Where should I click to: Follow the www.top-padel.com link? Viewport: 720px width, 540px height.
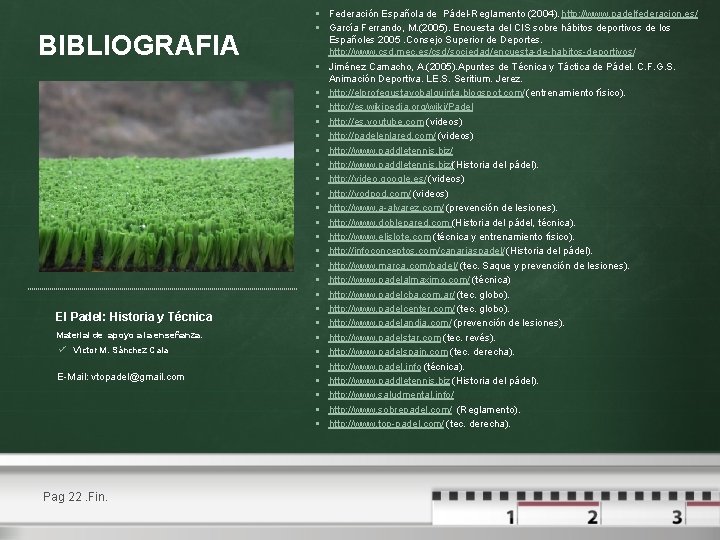coord(387,424)
